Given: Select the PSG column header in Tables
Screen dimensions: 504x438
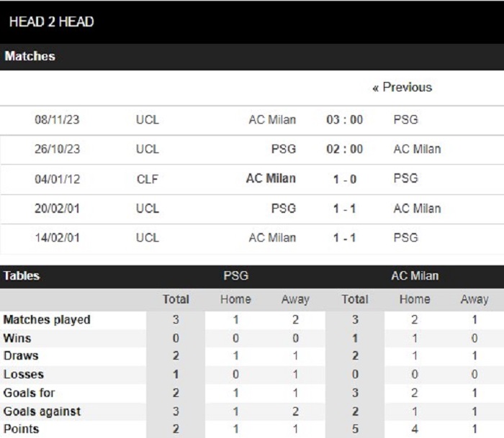Looking at the screenshot, I should [x=236, y=276].
